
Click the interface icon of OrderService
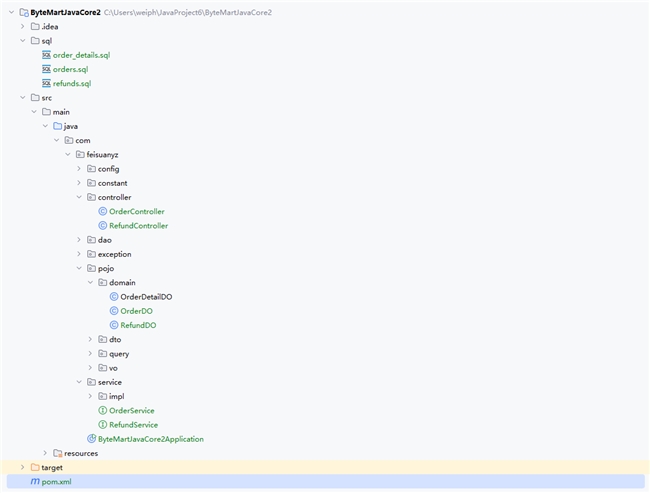click(x=103, y=410)
